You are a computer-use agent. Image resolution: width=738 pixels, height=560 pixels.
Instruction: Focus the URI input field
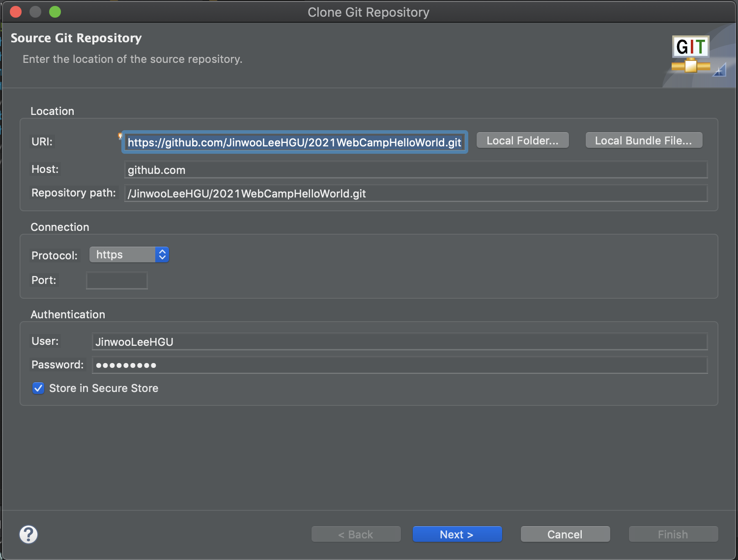click(x=295, y=142)
